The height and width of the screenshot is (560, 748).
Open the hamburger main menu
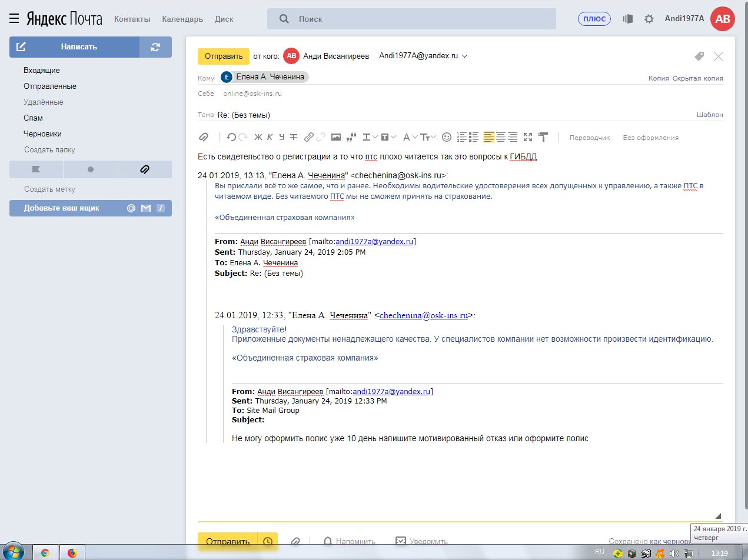tap(15, 19)
